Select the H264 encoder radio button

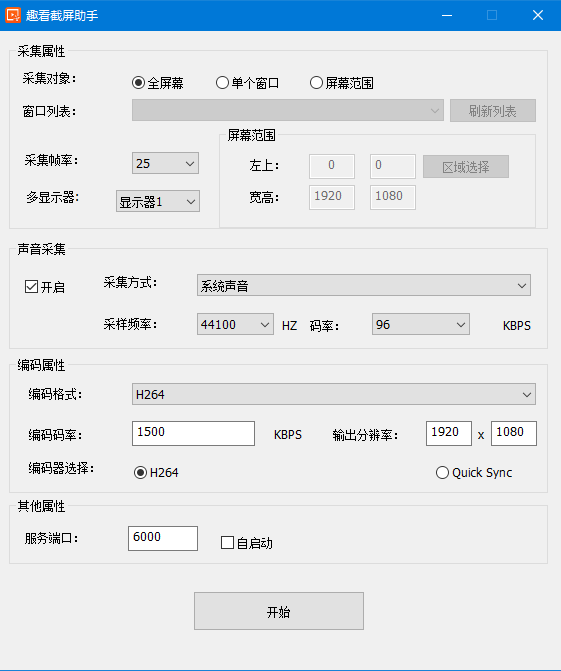tap(156, 472)
